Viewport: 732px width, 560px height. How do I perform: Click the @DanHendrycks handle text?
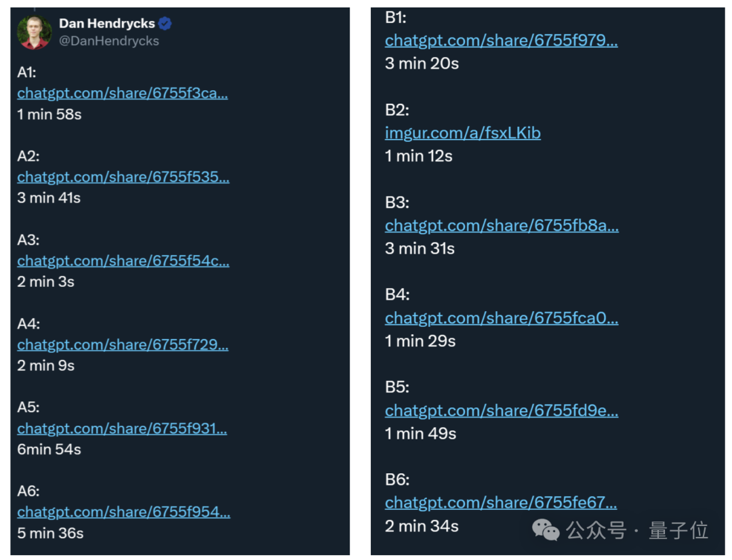pyautogui.click(x=108, y=41)
